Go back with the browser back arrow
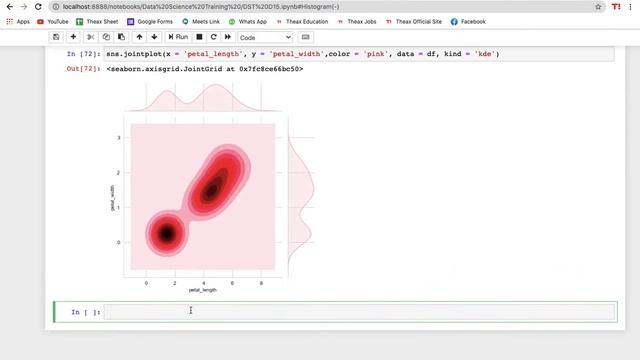640x360 pixels. click(x=10, y=7)
